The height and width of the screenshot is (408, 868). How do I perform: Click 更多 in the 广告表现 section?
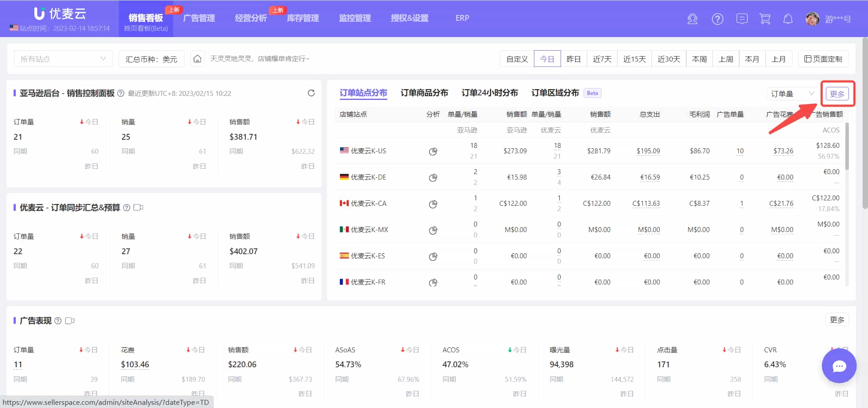(x=837, y=320)
